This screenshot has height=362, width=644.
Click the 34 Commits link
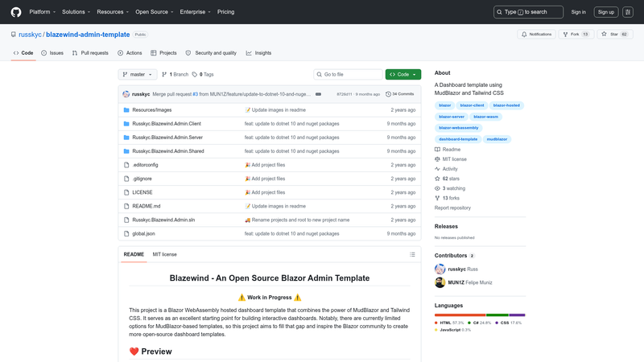pos(399,94)
